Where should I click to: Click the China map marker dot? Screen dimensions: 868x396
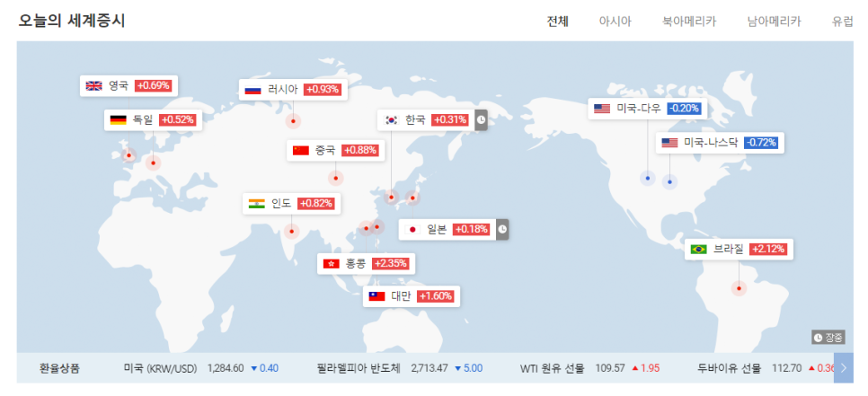335,178
